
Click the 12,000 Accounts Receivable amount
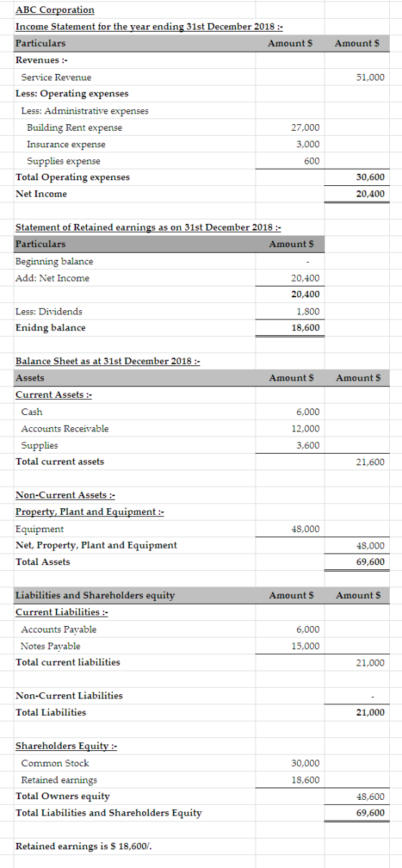305,429
